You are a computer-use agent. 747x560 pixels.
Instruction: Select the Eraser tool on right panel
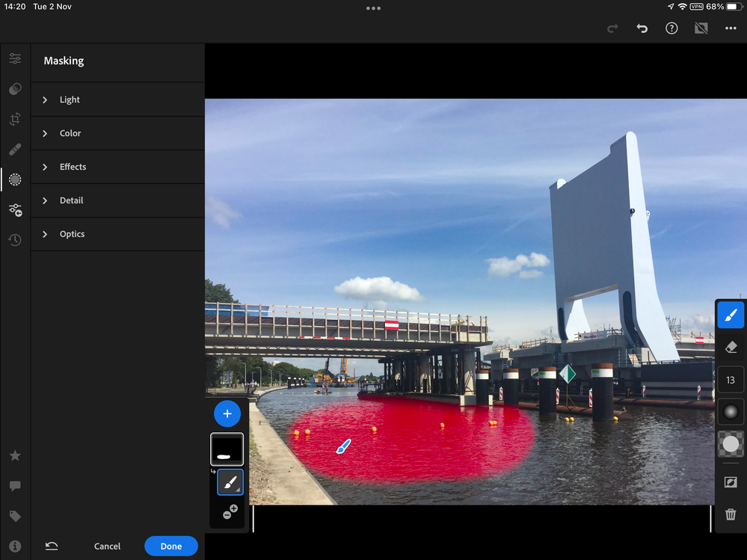point(731,348)
